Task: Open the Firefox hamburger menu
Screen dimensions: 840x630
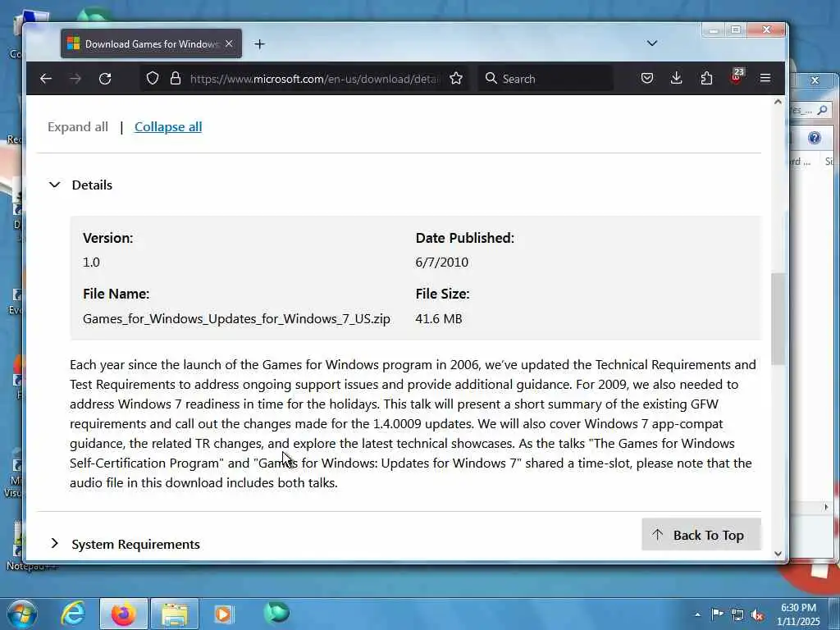Action: click(x=765, y=79)
